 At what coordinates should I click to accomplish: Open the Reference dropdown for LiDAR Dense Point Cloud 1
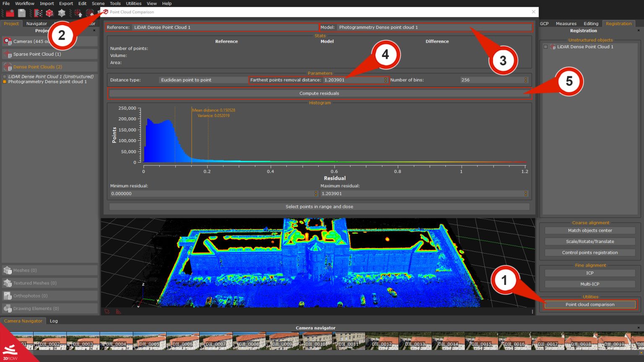pyautogui.click(x=225, y=27)
